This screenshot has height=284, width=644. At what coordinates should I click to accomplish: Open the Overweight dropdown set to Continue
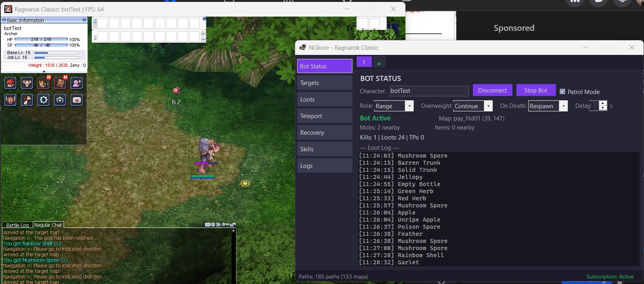473,106
